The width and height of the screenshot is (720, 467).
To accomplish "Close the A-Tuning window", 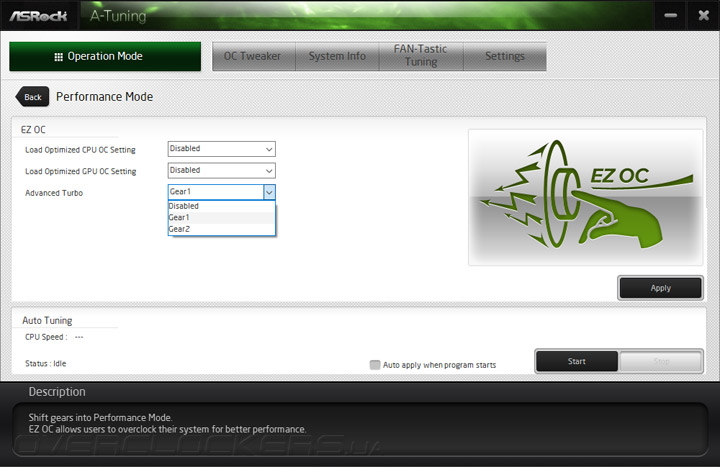I will pos(703,16).
